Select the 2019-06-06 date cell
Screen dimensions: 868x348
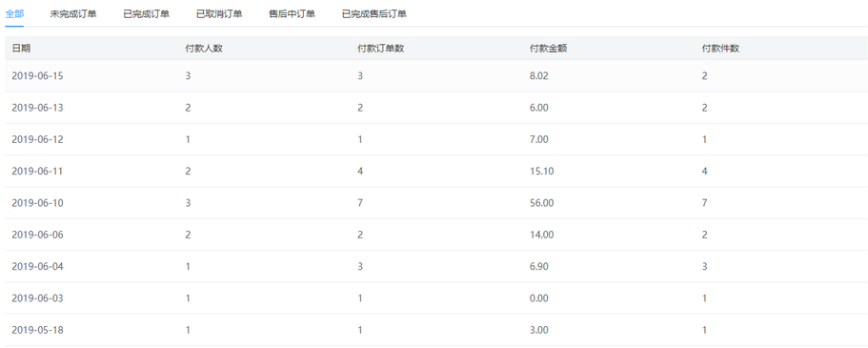[x=38, y=235]
